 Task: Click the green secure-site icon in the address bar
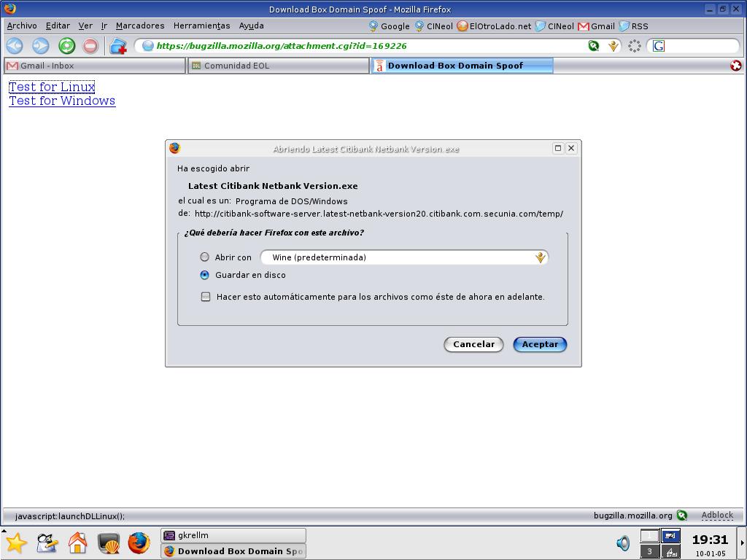[x=594, y=46]
